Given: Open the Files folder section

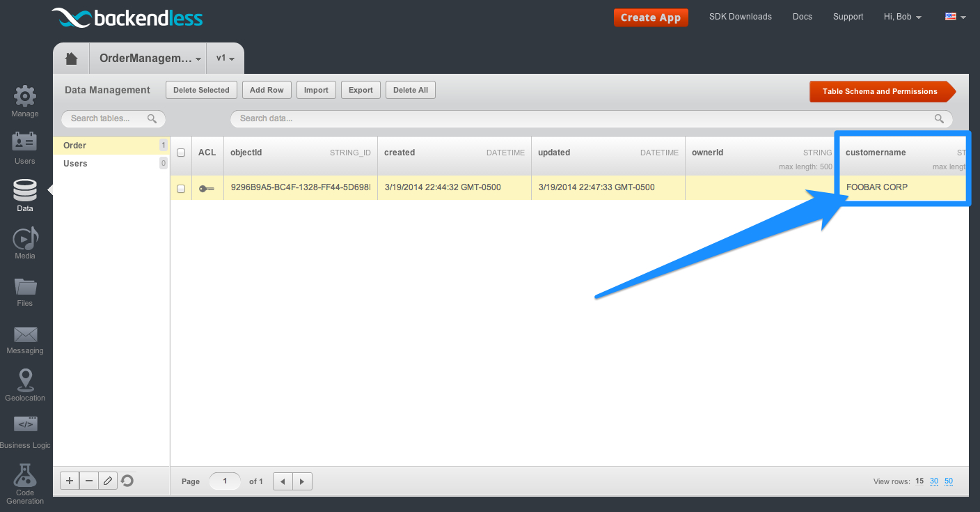Looking at the screenshot, I should (25, 290).
